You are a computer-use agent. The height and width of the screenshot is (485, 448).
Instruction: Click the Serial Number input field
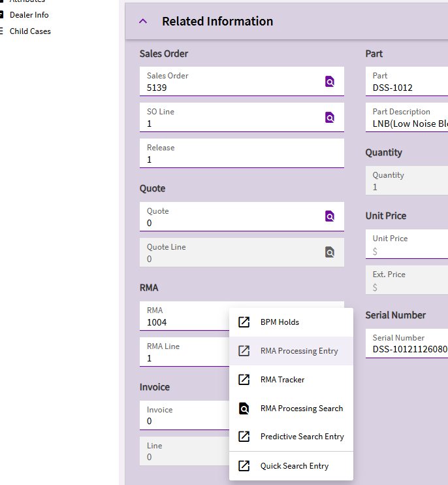click(409, 349)
